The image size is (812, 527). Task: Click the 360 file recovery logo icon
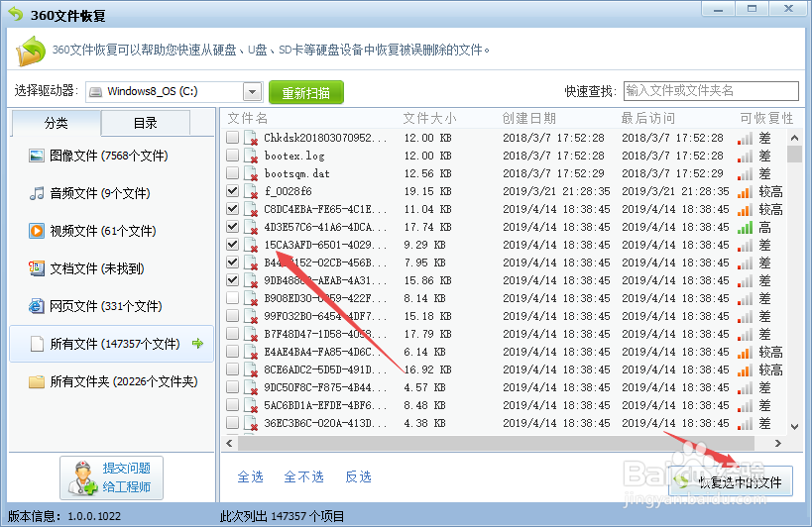pyautogui.click(x=16, y=15)
